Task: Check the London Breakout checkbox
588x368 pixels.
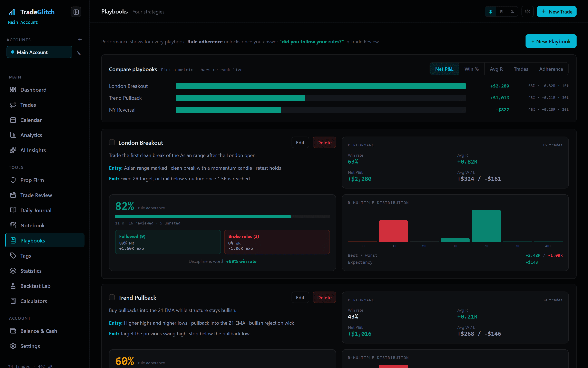Action: pyautogui.click(x=112, y=142)
